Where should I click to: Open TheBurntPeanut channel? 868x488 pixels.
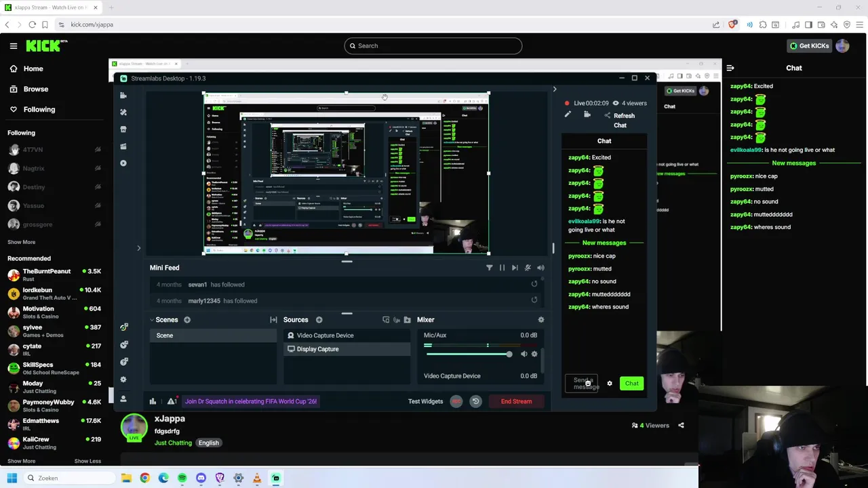click(54, 274)
